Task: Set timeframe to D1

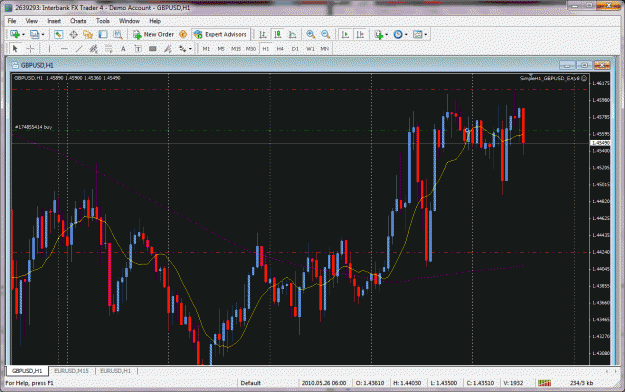Action: pos(295,49)
